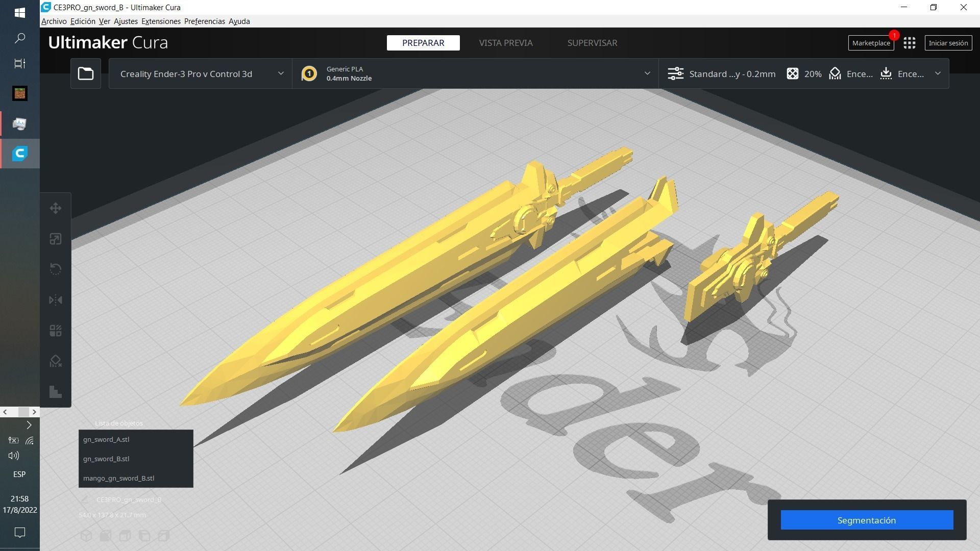Switch to SUPERVISAR stage
Screen dimensions: 980x551
(x=592, y=43)
